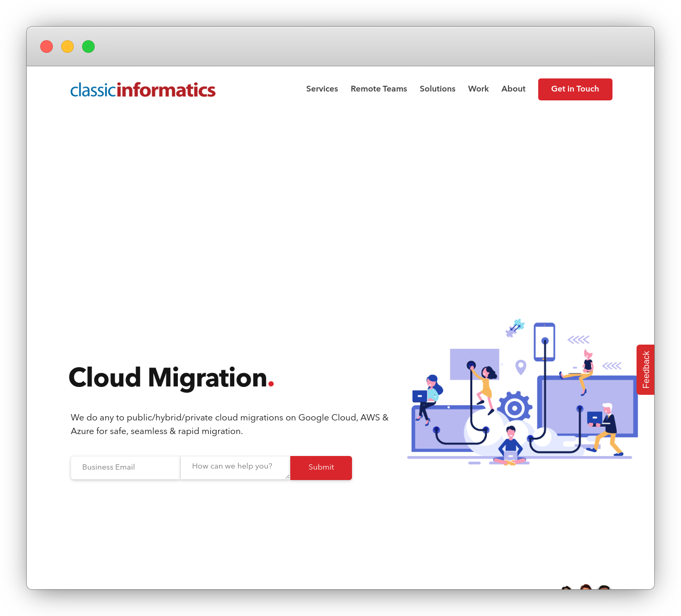The width and height of the screenshot is (681, 616).
Task: Open the Services menu
Action: (322, 89)
